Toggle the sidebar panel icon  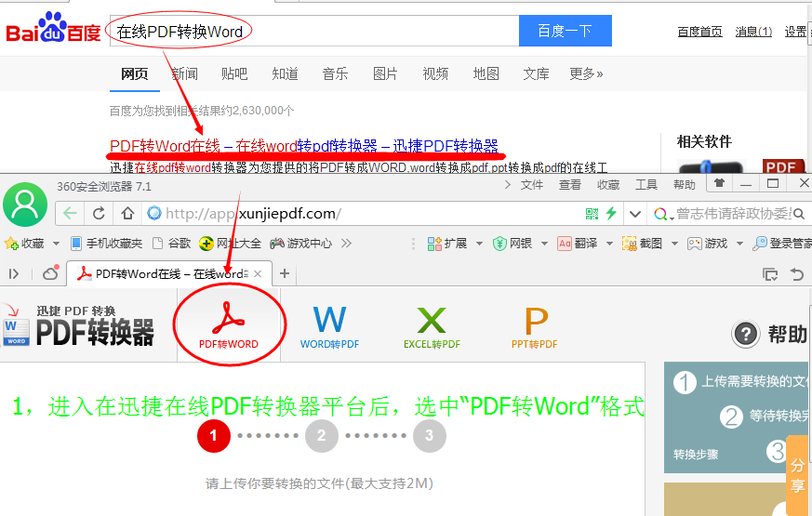14,273
